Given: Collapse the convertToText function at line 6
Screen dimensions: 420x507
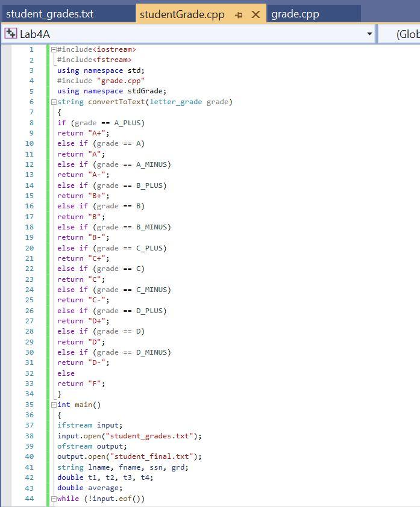Looking at the screenshot, I should [x=54, y=102].
